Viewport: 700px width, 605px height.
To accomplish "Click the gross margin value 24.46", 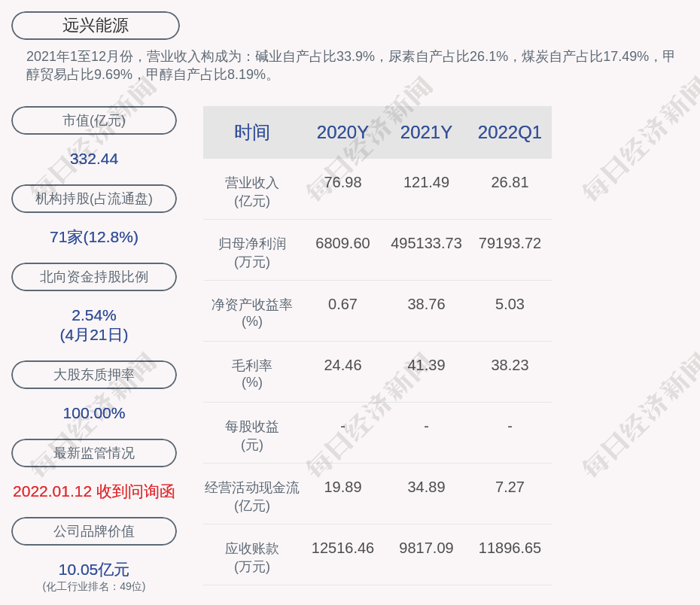I will coord(342,365).
